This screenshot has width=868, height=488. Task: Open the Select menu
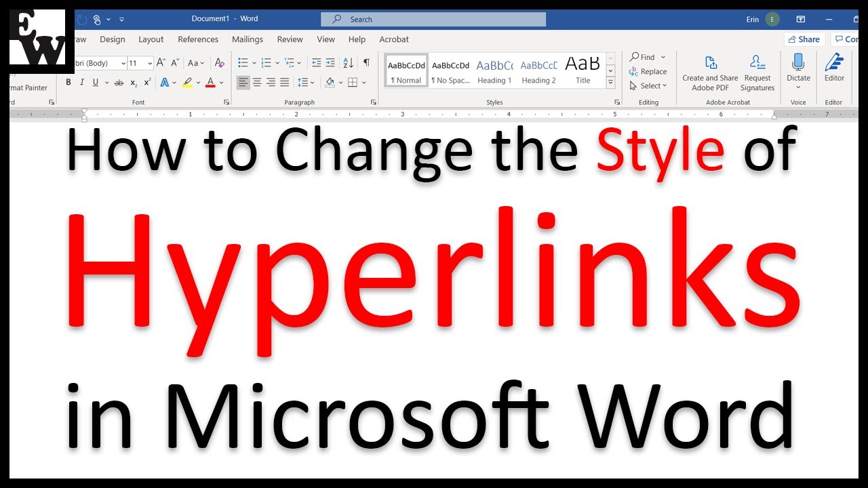(x=648, y=85)
